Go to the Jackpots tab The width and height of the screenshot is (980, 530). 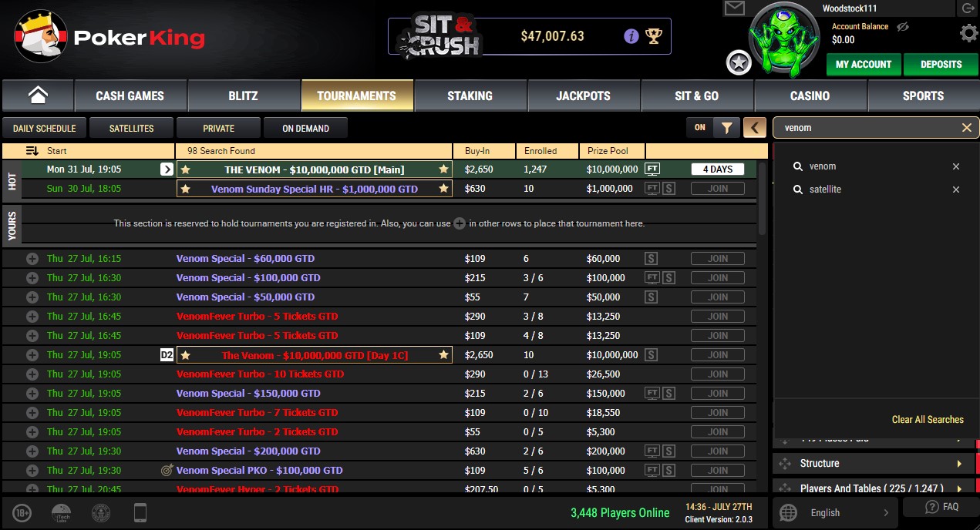point(584,96)
